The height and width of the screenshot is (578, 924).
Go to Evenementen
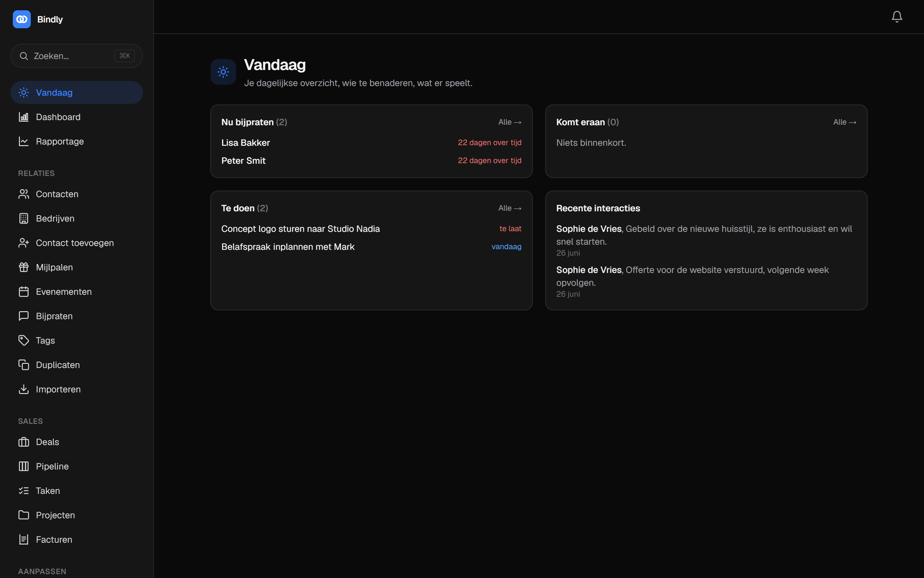[x=77, y=292]
